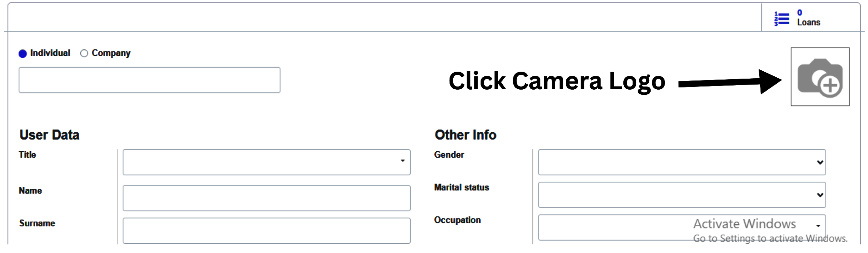This screenshot has height=253, width=868.
Task: Click the Gender chevron arrow
Action: pyautogui.click(x=820, y=162)
